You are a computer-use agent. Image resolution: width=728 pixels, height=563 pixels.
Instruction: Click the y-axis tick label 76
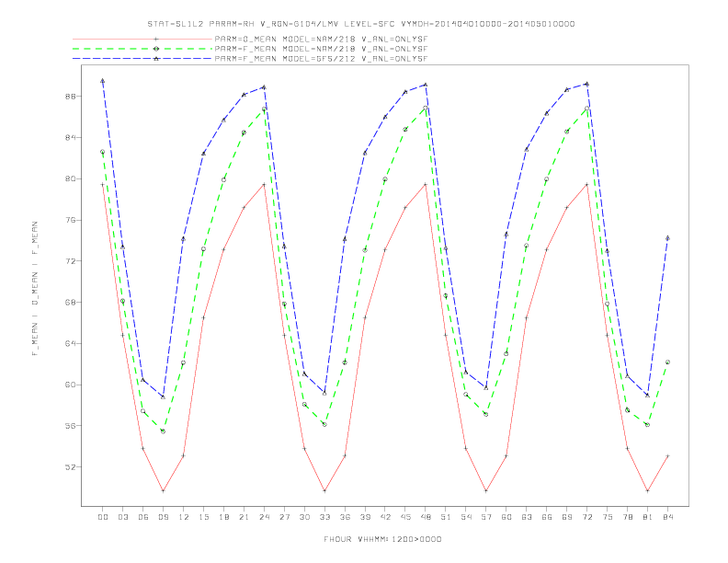pos(70,220)
